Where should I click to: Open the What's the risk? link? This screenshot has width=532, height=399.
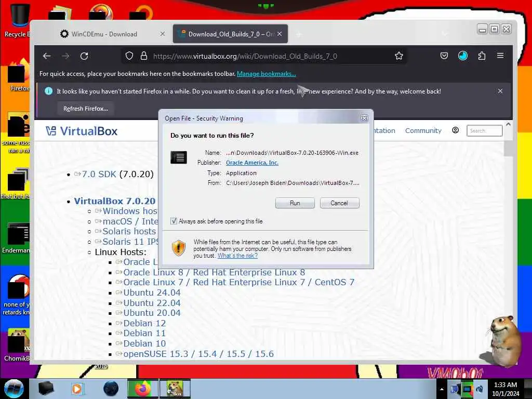[237, 256]
